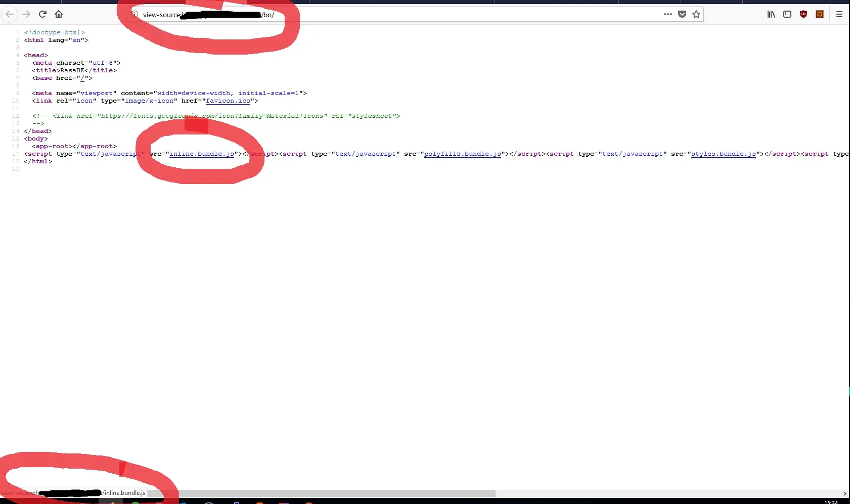Focus the address bar field
Screen dimensions: 850x504
pos(415,14)
